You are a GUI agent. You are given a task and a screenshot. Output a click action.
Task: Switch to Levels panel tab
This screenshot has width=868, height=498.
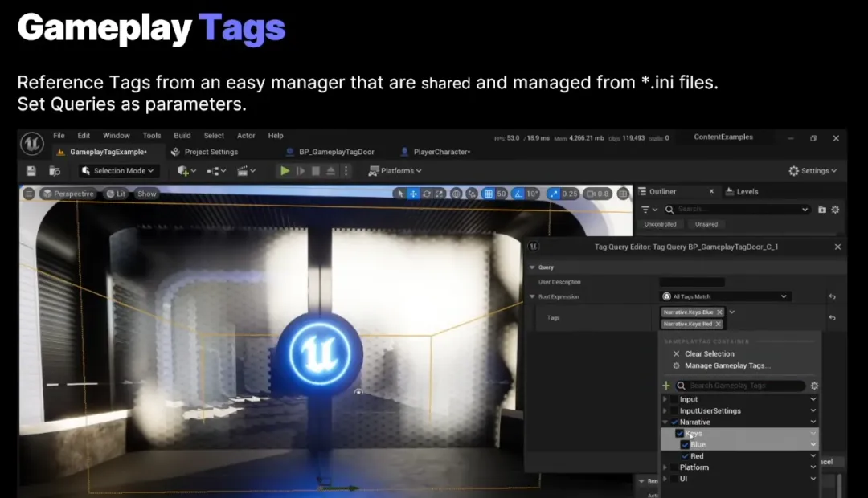(x=742, y=191)
